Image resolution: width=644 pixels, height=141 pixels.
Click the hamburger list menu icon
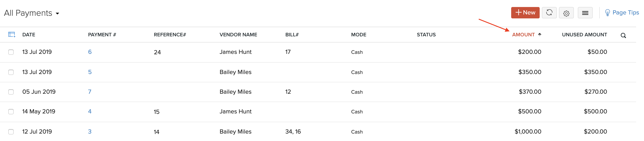[585, 12]
